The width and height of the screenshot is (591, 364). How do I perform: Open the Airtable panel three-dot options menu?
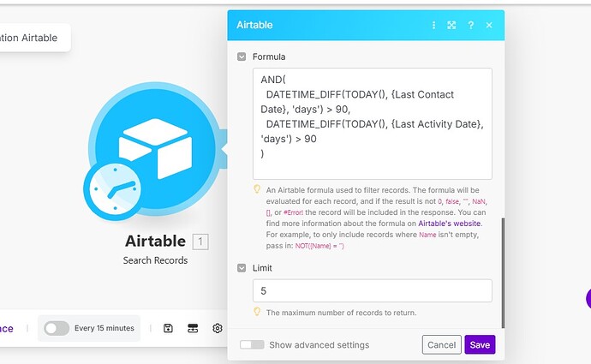[433, 25]
